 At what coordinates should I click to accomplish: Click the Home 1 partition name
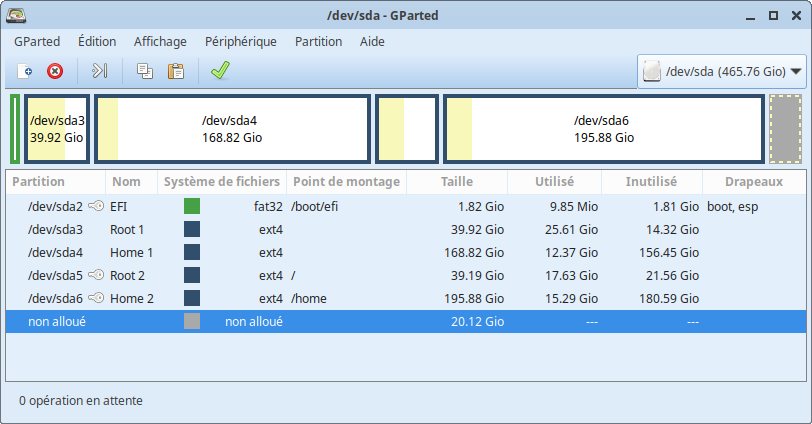point(132,253)
